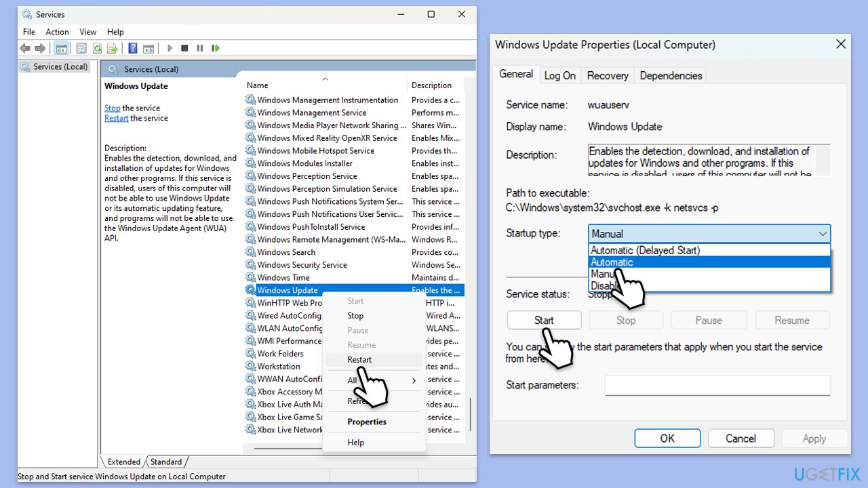The width and height of the screenshot is (868, 488).
Task: Switch to the Log On tab
Action: click(x=560, y=76)
